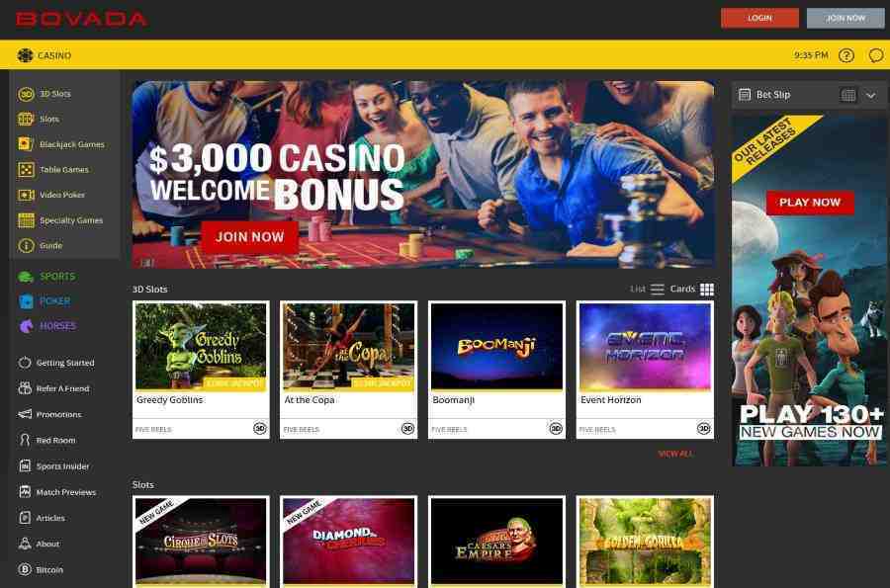
Task: Click the help question mark icon
Action: tap(846, 55)
